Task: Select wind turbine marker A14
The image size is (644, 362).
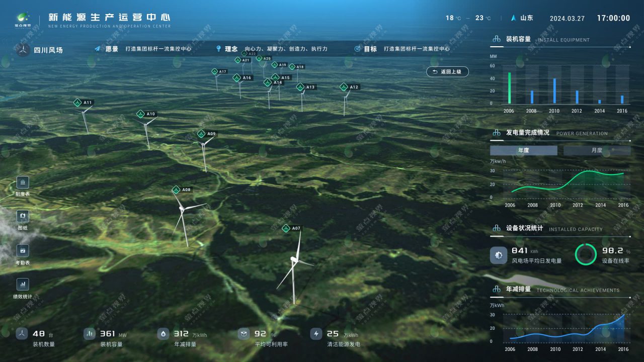Action: pyautogui.click(x=274, y=82)
